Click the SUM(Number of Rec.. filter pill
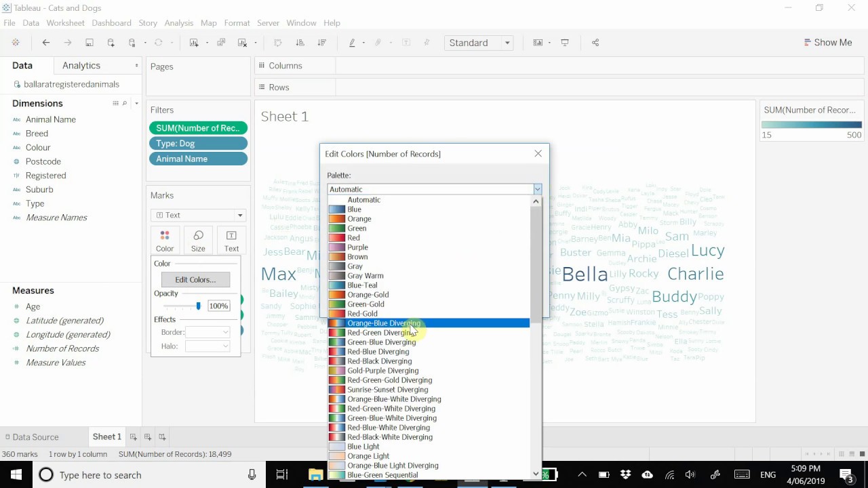868x488 pixels. tap(198, 128)
